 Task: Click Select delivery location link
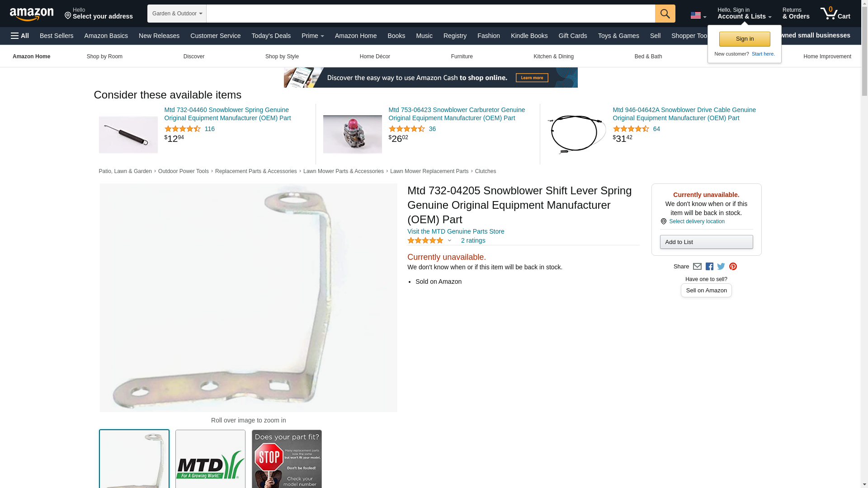click(696, 221)
